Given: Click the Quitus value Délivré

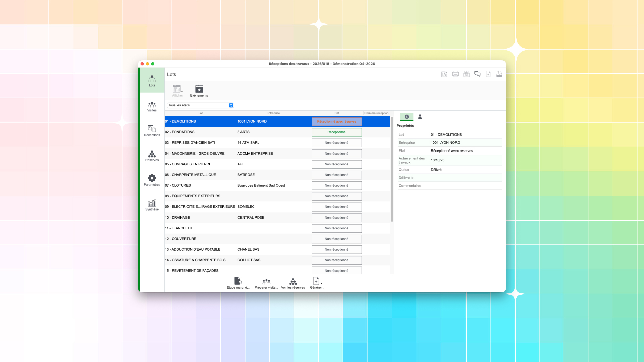Looking at the screenshot, I should pyautogui.click(x=436, y=170).
